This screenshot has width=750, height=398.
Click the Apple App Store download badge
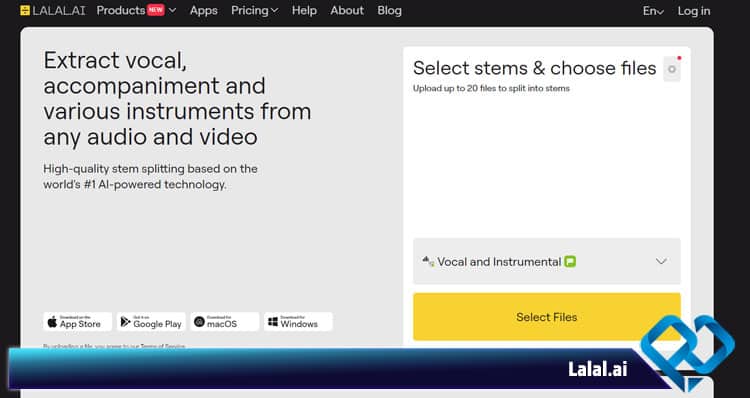coord(77,322)
